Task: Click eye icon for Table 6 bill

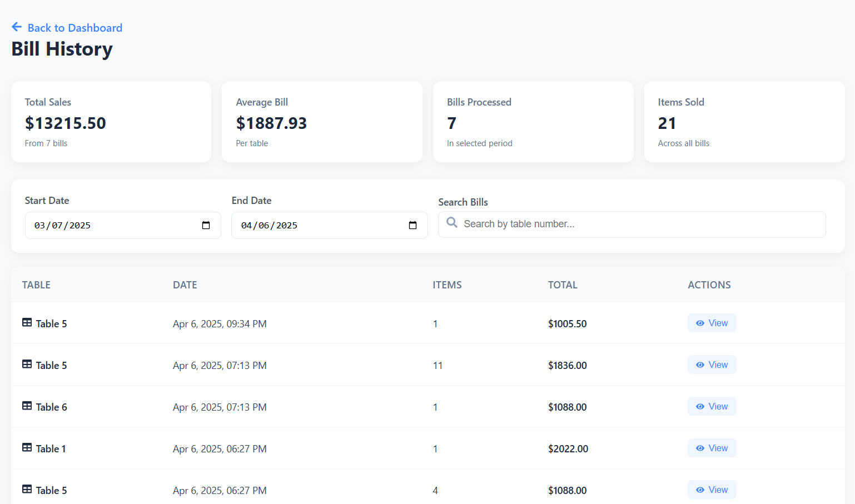Action: pyautogui.click(x=700, y=407)
